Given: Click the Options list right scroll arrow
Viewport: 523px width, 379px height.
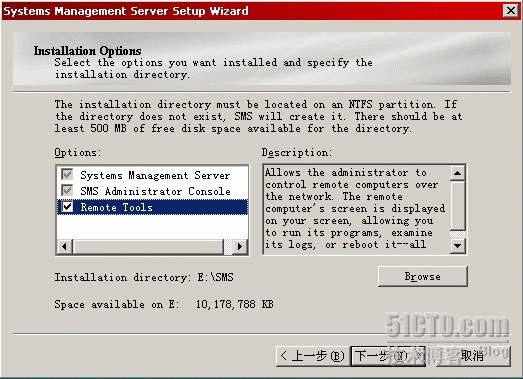Looking at the screenshot, I should click(240, 247).
